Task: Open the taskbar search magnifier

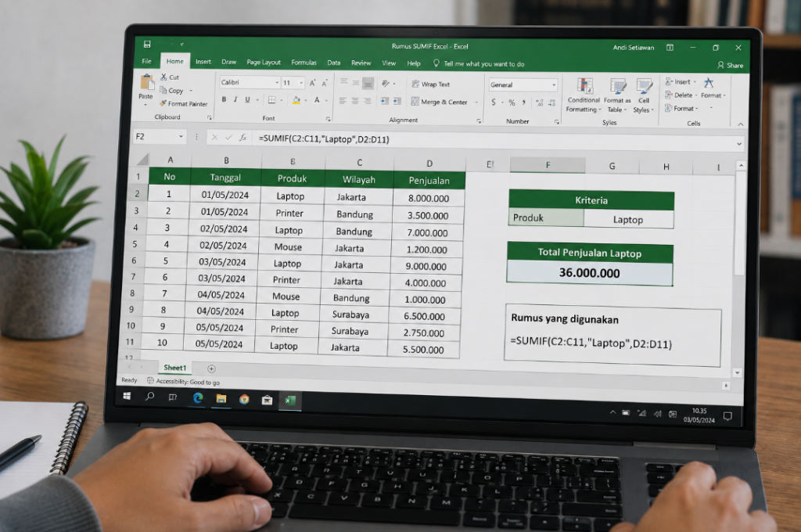Action: [149, 396]
